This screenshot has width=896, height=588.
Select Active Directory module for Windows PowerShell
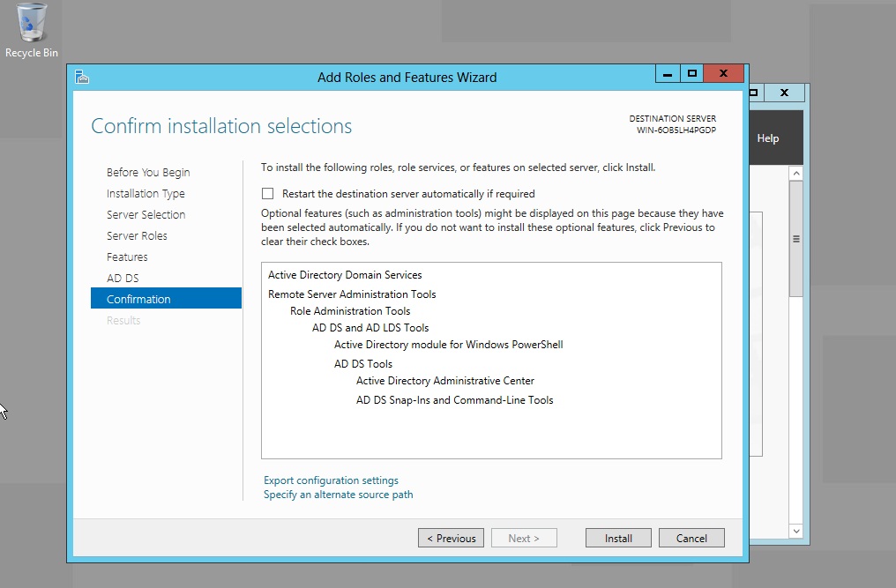(x=449, y=345)
